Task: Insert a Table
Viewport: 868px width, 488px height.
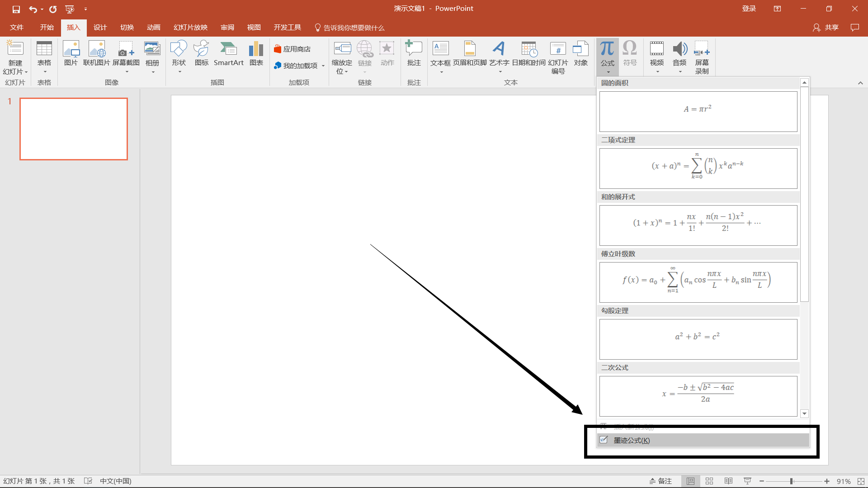Action: point(44,56)
